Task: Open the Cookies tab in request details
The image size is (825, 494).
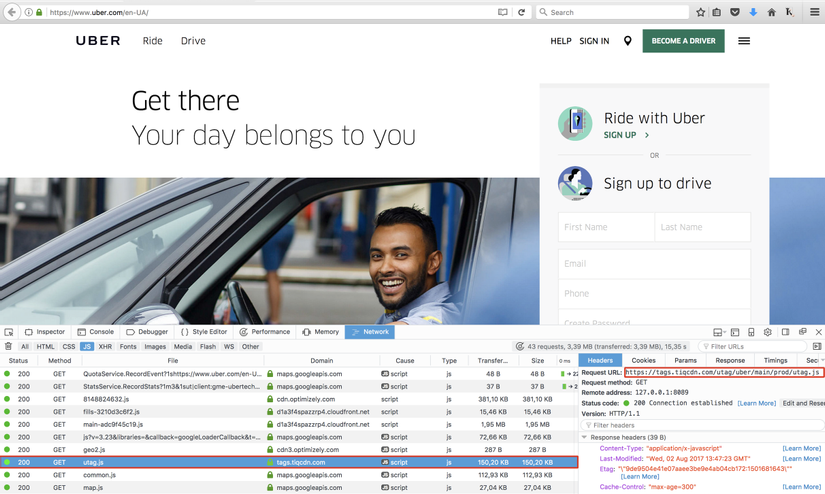Action: tap(643, 360)
